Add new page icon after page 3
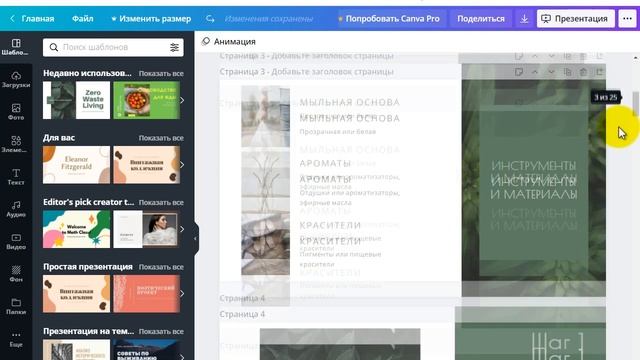This screenshot has height=360, width=640. 599,72
